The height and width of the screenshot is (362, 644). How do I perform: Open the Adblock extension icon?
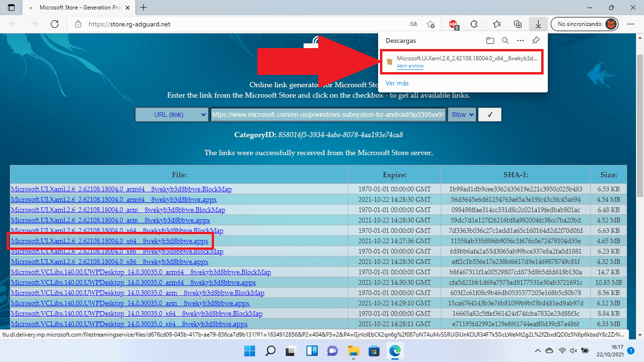click(454, 24)
